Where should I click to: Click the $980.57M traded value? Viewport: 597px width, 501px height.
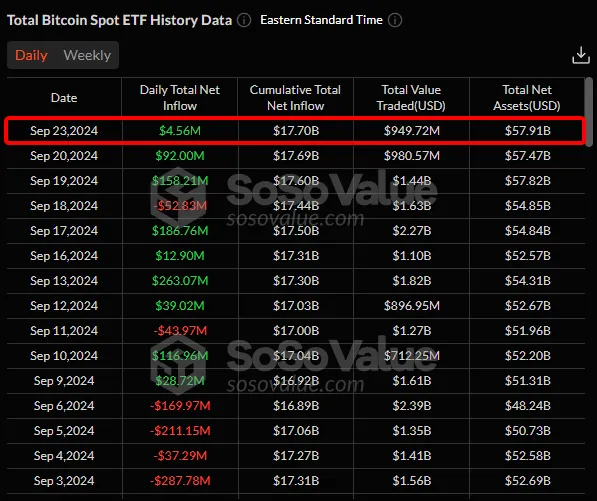click(x=412, y=156)
